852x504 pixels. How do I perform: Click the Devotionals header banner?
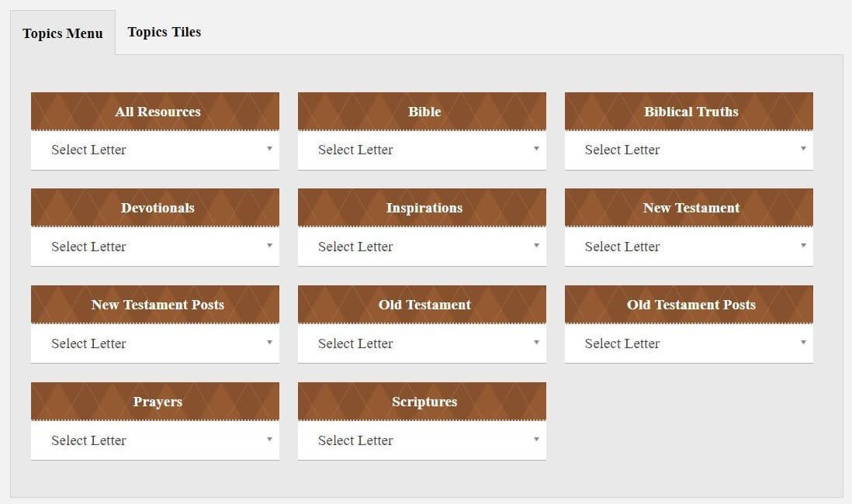(155, 208)
